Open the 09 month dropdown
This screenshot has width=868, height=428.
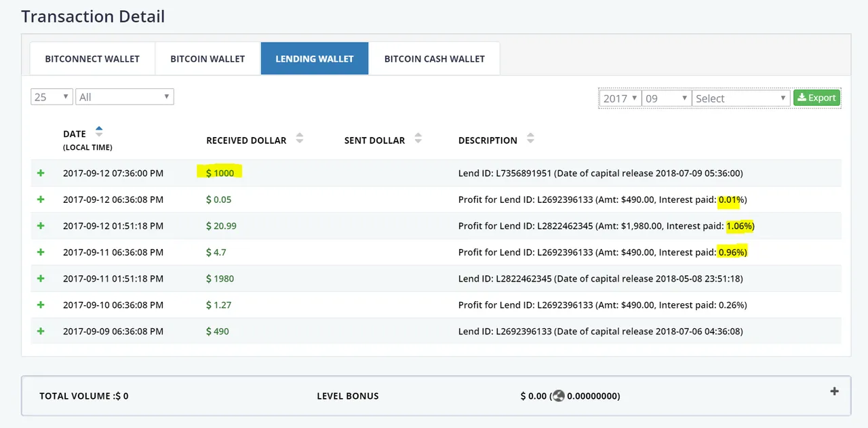tap(667, 98)
